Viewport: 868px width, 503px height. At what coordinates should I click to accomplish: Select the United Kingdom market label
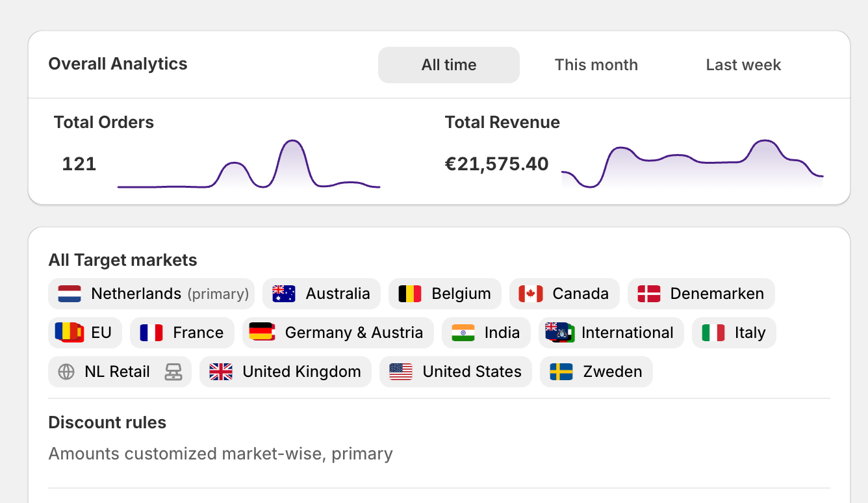[301, 372]
